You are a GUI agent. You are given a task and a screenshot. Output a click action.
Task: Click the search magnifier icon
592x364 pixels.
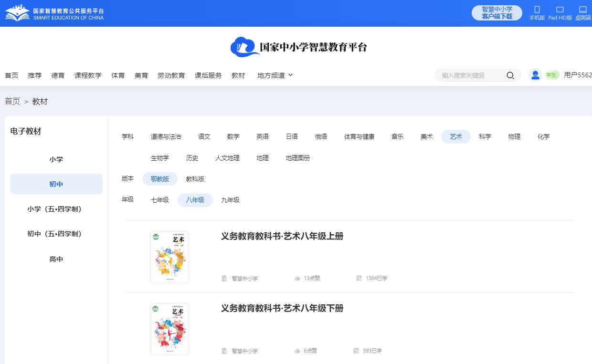click(x=510, y=75)
